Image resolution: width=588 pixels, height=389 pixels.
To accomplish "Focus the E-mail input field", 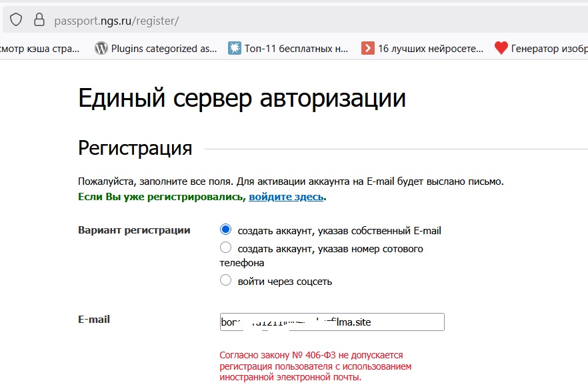I will [331, 322].
